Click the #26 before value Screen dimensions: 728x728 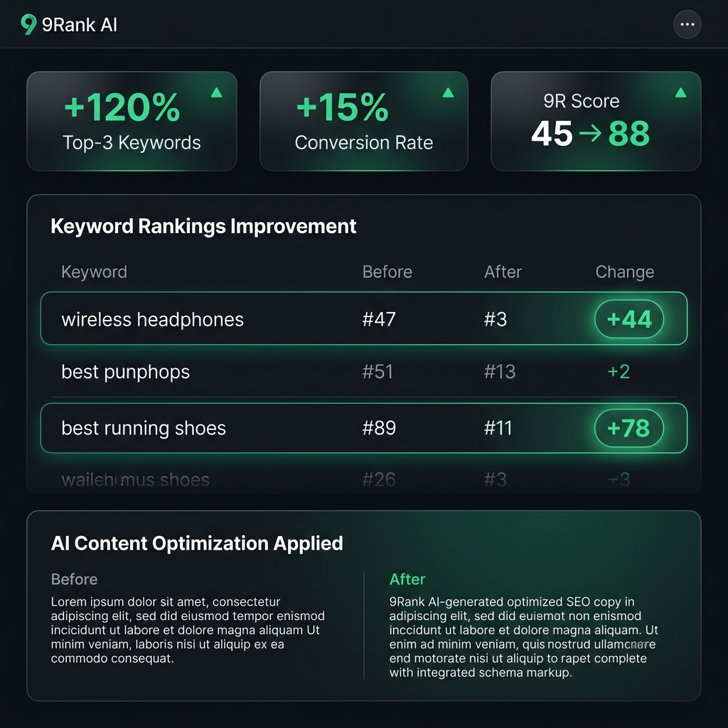point(379,480)
